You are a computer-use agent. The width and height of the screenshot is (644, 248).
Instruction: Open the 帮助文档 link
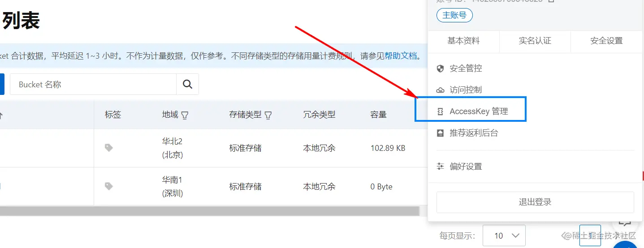(401, 56)
